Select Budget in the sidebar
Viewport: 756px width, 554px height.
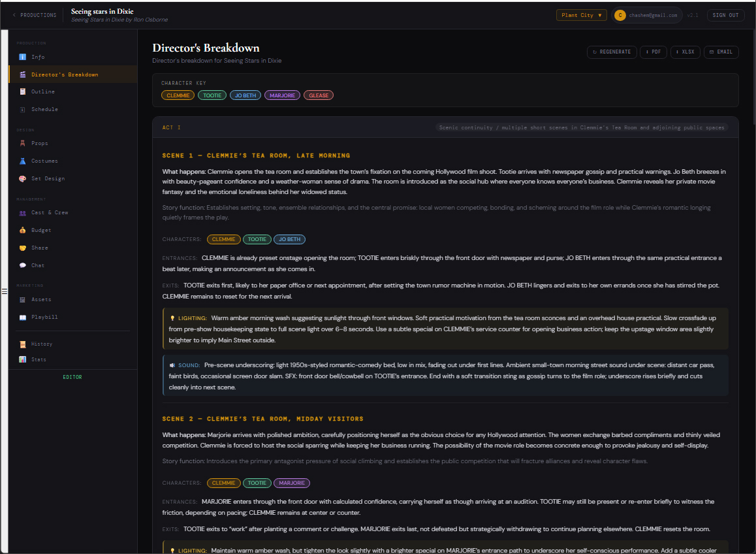pos(73,230)
